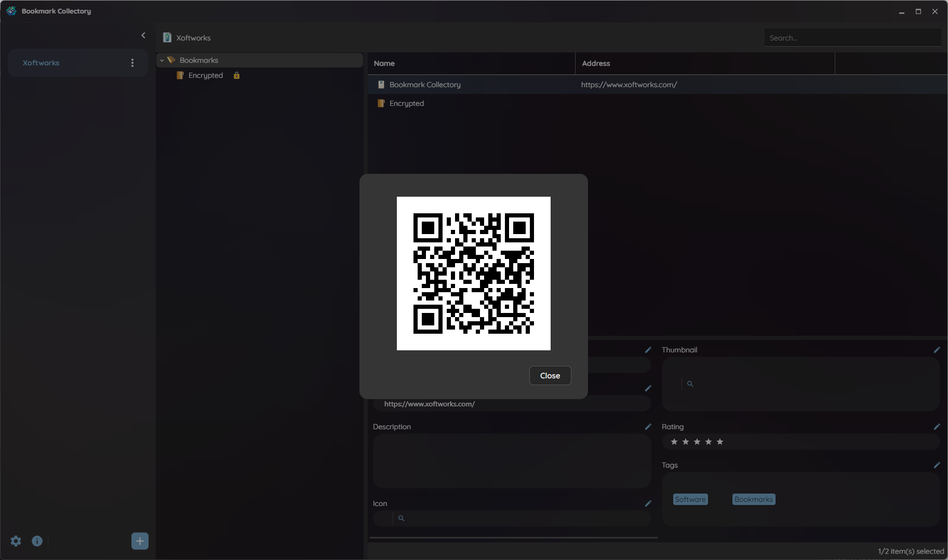Click the Xoftworks collection icon in the header
The width and height of the screenshot is (948, 560).
click(x=167, y=37)
